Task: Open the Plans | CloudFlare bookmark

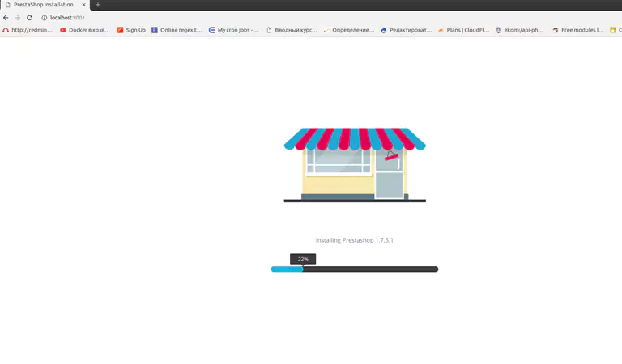Action: coord(462,30)
